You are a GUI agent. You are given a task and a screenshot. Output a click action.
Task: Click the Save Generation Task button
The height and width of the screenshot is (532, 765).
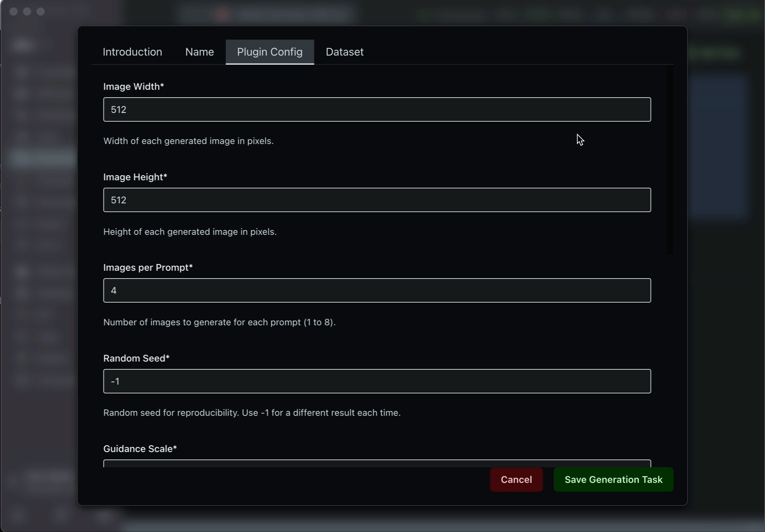tap(614, 479)
